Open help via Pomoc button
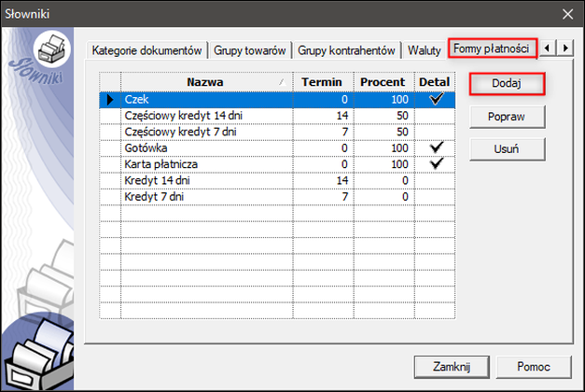The image size is (585, 392). pyautogui.click(x=534, y=367)
